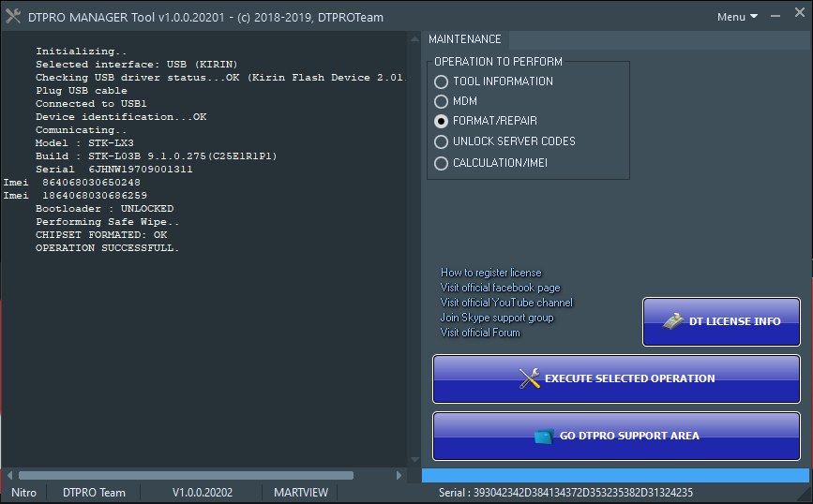Click the blue folder icon on Support Area button
The image size is (813, 504).
[x=544, y=437]
